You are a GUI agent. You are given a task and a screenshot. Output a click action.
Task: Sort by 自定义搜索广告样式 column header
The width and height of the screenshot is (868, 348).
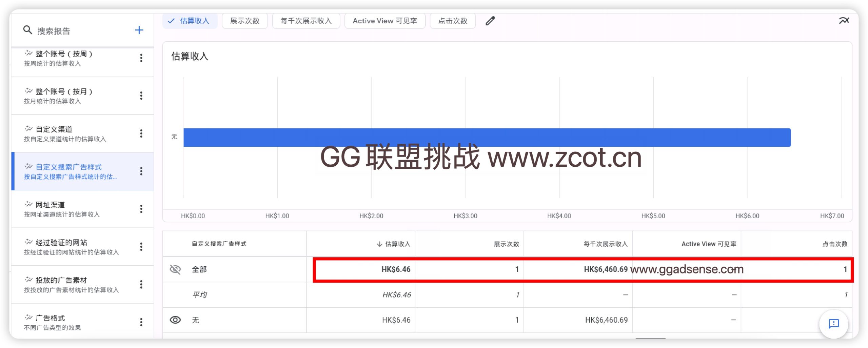(219, 244)
